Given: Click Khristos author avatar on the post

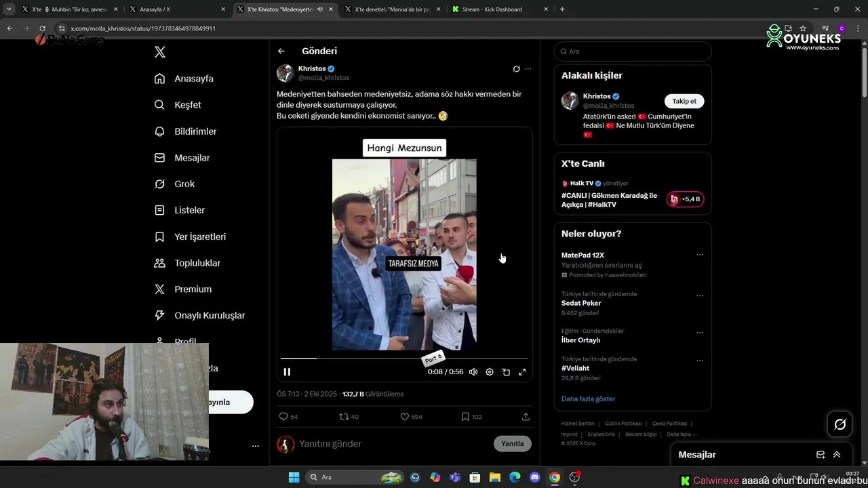Looking at the screenshot, I should [x=285, y=73].
